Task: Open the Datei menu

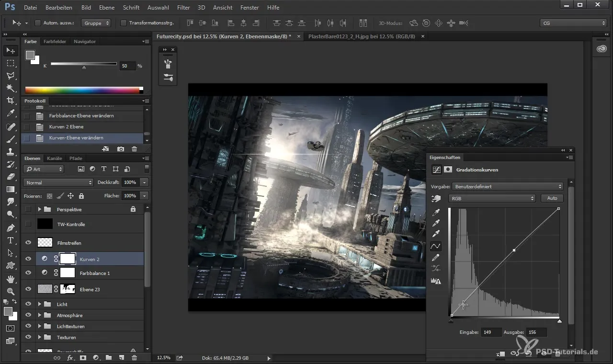Action: [30, 8]
